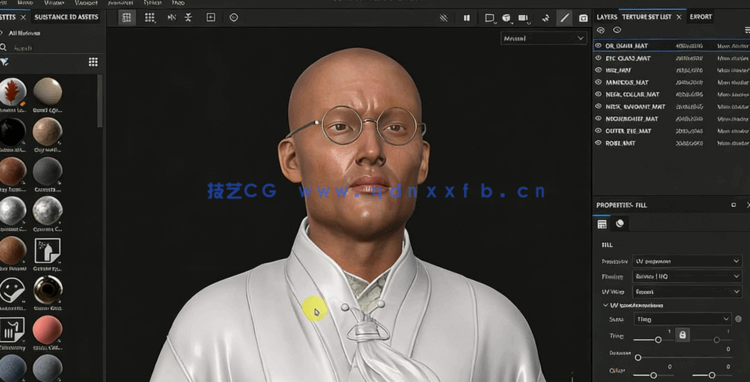Hide the highlighted texture set row

pyautogui.click(x=598, y=45)
